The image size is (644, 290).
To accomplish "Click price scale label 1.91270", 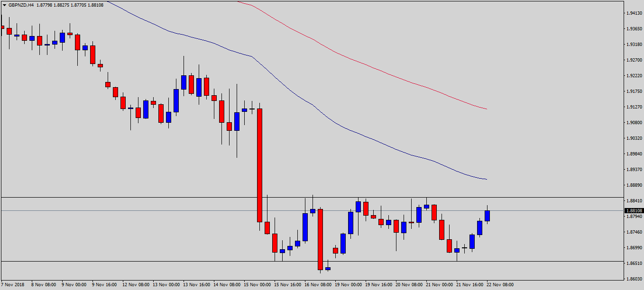I will [634, 107].
